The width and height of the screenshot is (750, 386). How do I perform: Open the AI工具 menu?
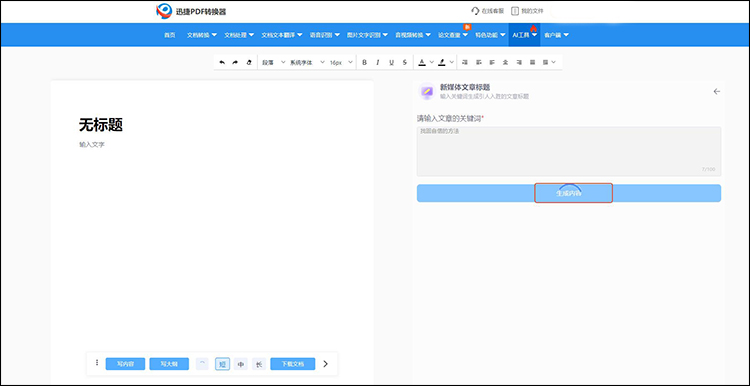524,35
